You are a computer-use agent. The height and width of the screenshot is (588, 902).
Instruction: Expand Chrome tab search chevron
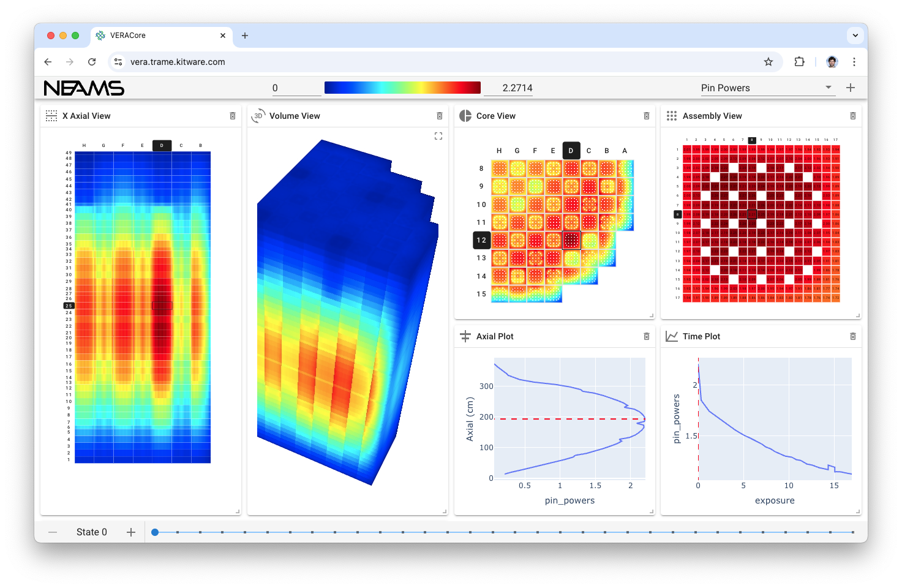pyautogui.click(x=855, y=36)
